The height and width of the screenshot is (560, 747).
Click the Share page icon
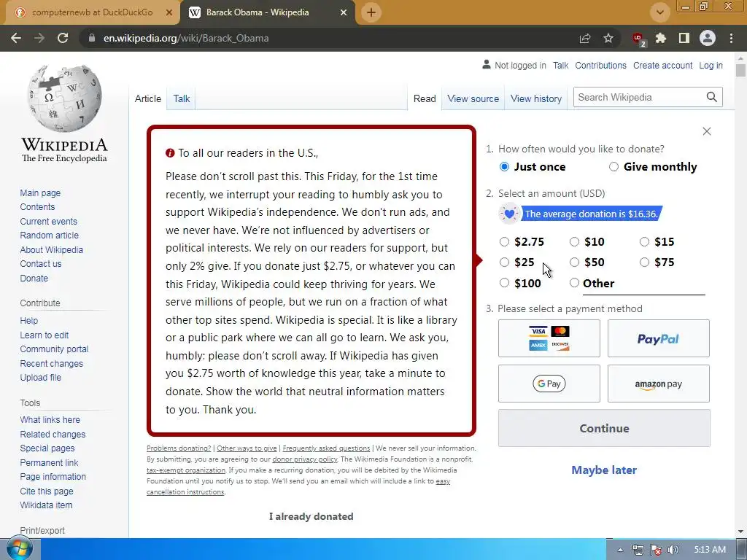click(585, 38)
